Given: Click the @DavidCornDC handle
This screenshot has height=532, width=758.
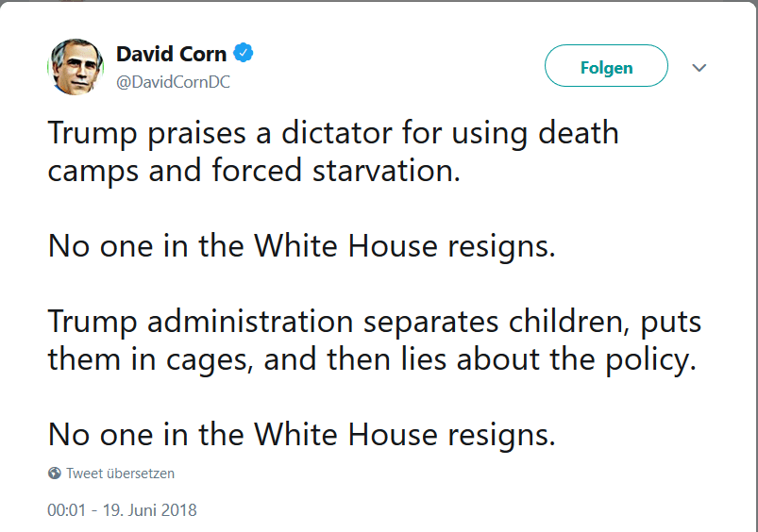Looking at the screenshot, I should 173,82.
